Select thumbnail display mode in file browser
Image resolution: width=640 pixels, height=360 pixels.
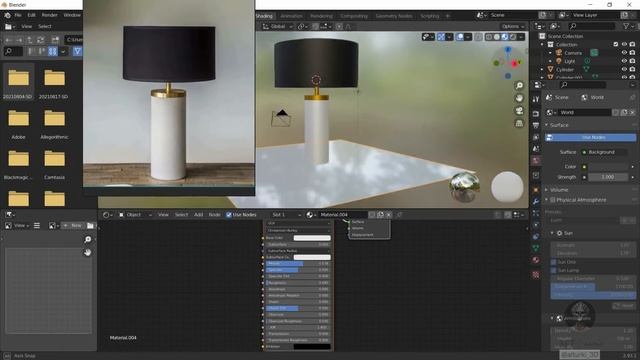52,51
